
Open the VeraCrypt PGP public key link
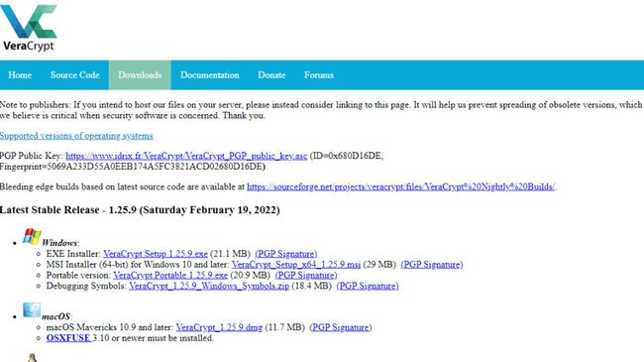tap(186, 156)
